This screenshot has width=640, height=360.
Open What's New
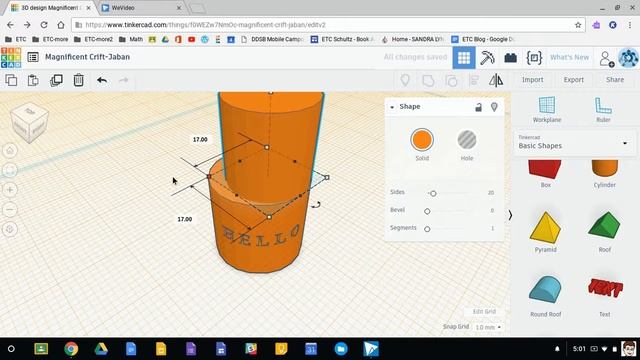[569, 58]
